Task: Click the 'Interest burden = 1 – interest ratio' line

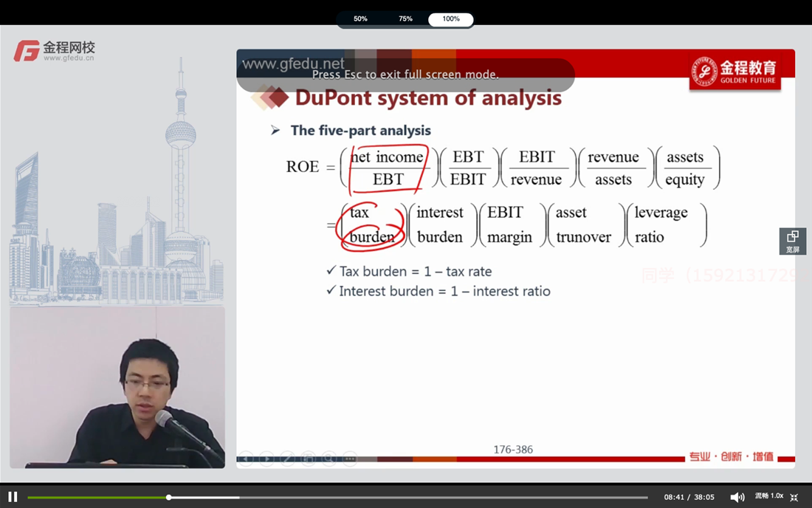Action: pos(444,291)
